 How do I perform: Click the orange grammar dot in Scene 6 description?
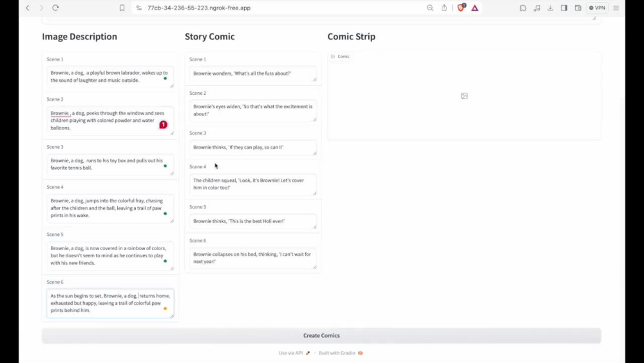coord(165,308)
